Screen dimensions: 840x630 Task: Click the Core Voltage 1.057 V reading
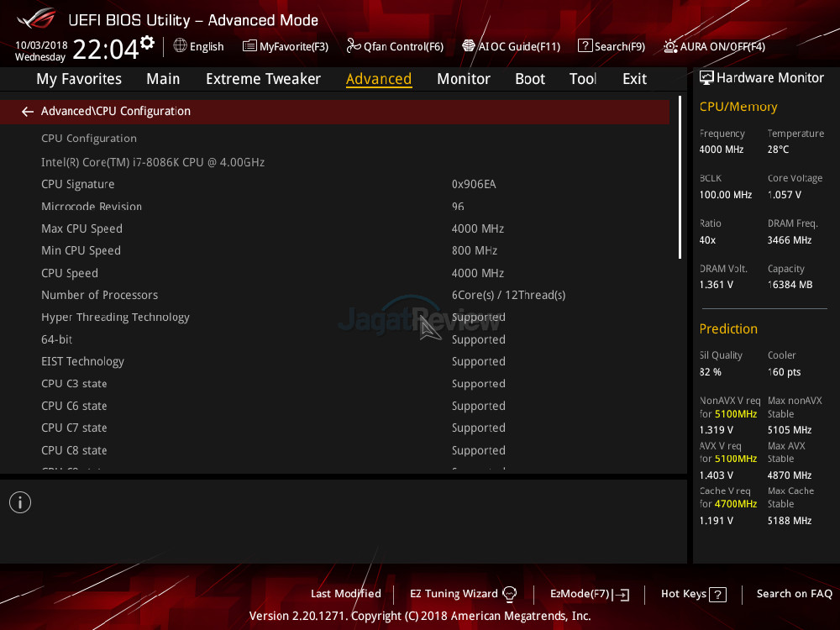point(785,195)
